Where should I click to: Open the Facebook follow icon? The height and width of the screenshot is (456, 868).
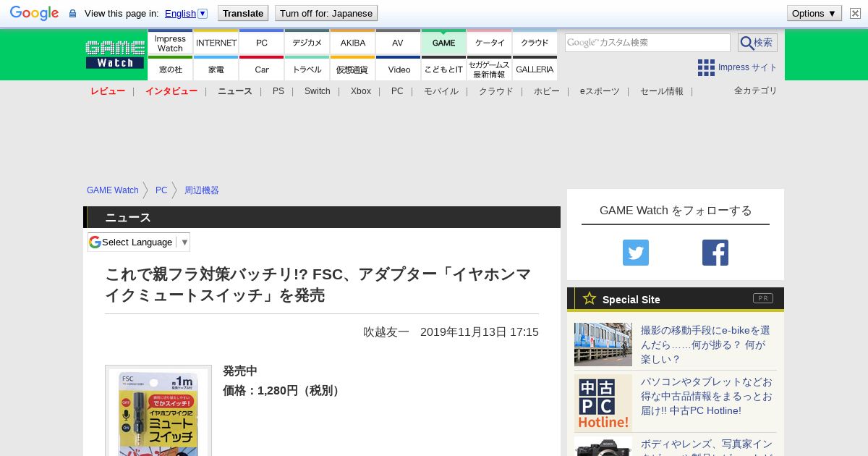(715, 253)
